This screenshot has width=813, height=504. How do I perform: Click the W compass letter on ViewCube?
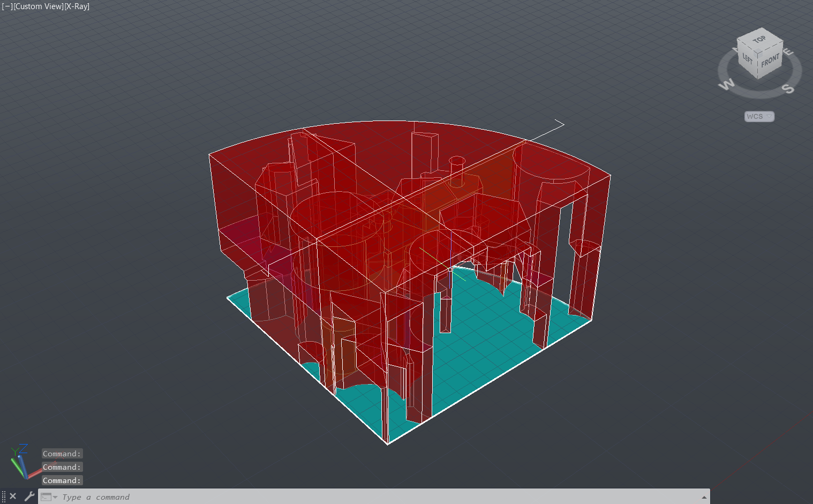(726, 84)
